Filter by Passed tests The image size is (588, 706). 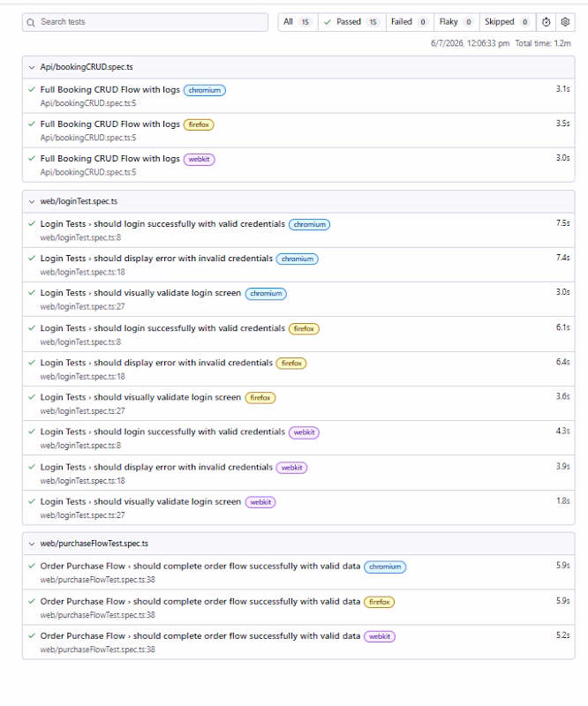(352, 22)
